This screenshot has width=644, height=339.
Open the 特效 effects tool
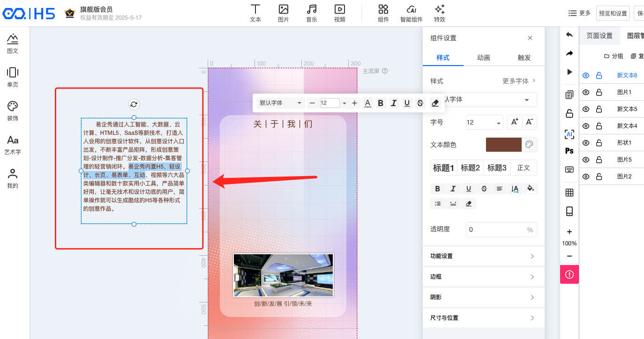click(x=440, y=13)
